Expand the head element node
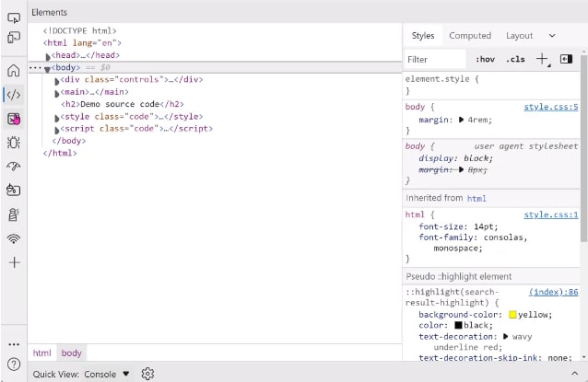 (x=48, y=57)
